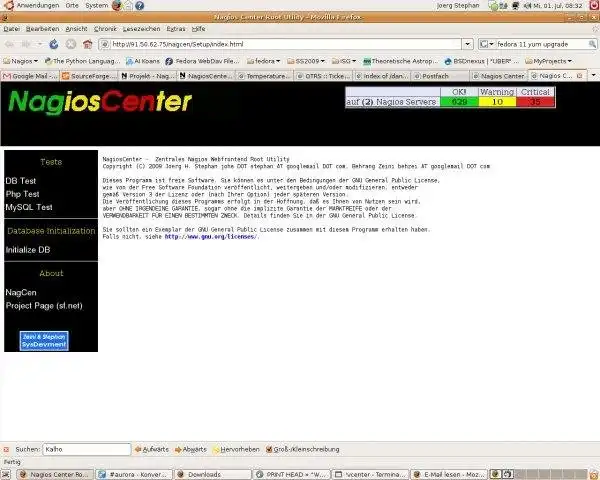Open the Extras menu
600x480 pixels.
pyautogui.click(x=176, y=29)
